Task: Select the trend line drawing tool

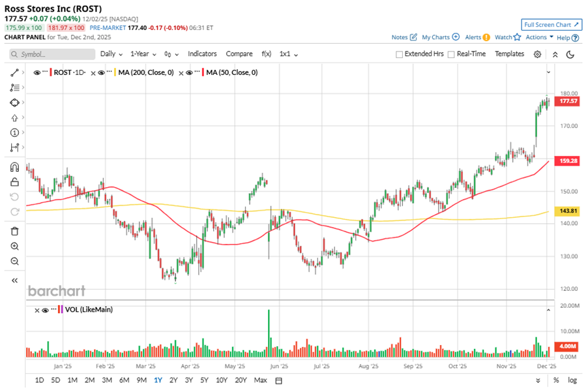Action: (14, 73)
